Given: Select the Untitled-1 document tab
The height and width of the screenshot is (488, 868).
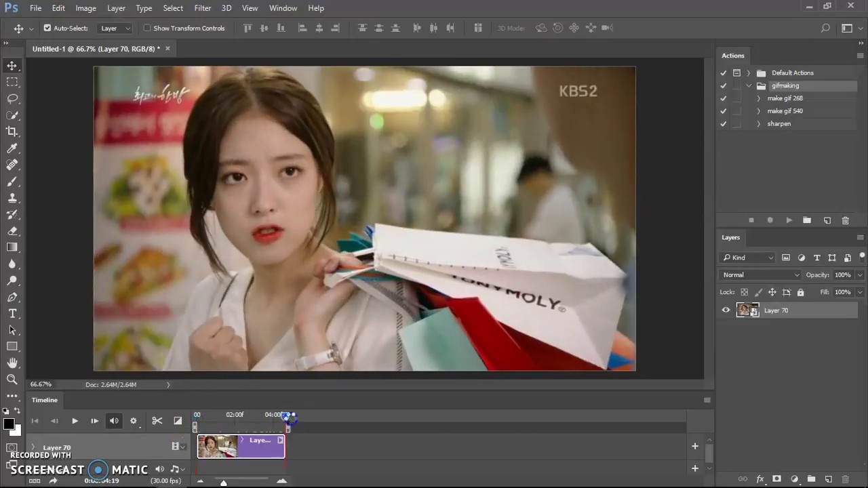Looking at the screenshot, I should pos(96,49).
